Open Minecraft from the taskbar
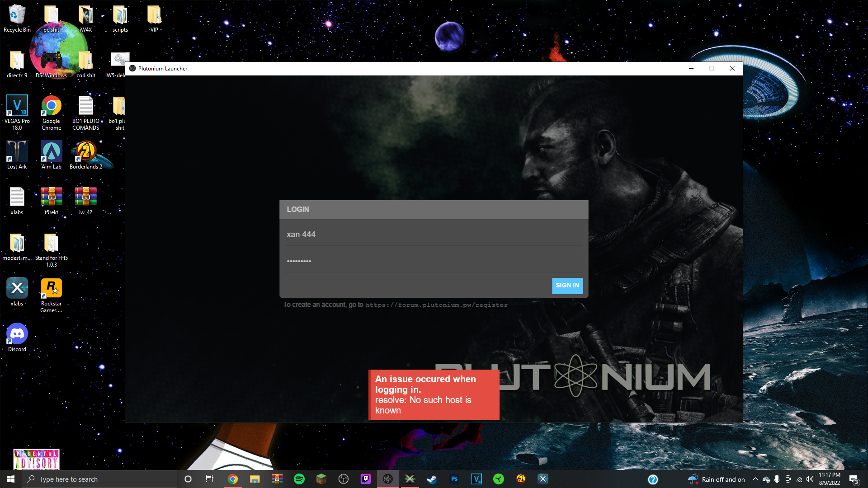 tap(321, 479)
